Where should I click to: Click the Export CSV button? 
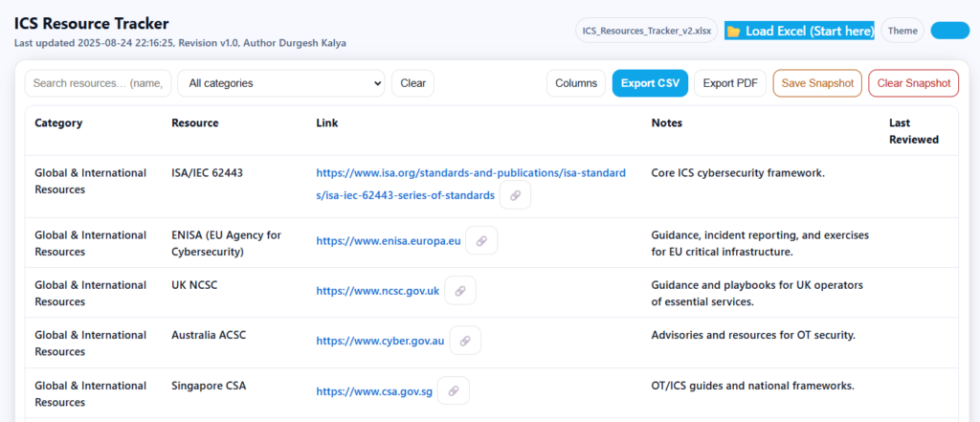[650, 83]
